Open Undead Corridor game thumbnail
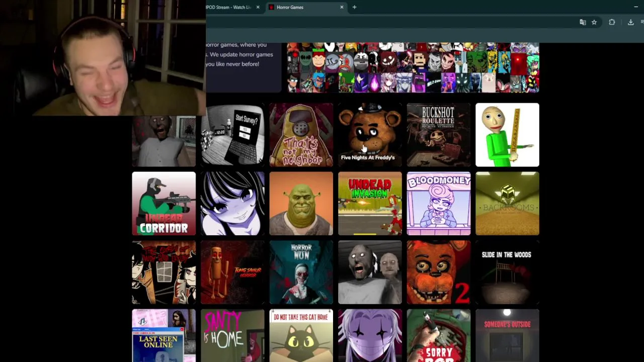644x362 pixels. point(164,204)
